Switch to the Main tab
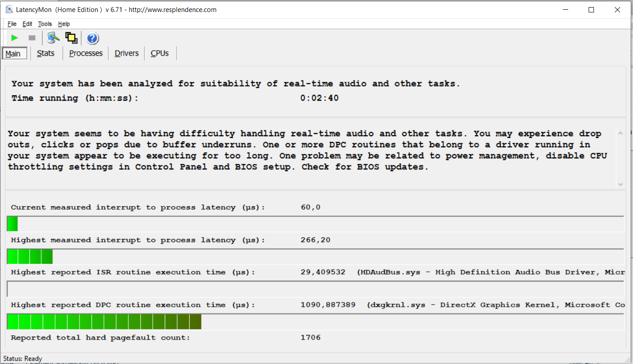633x364 pixels. coord(13,54)
